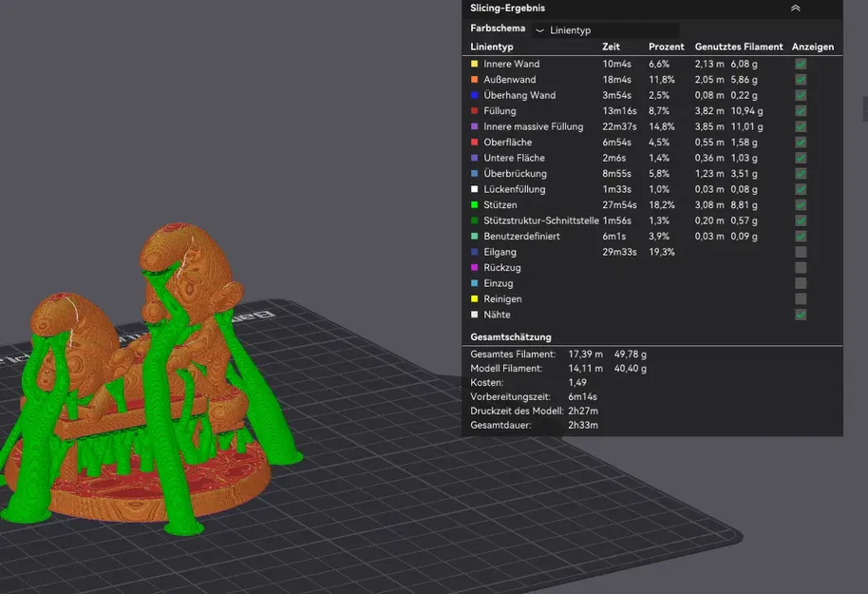Uncheck the Überbrückung display checkbox
868x594 pixels.
pyautogui.click(x=801, y=173)
